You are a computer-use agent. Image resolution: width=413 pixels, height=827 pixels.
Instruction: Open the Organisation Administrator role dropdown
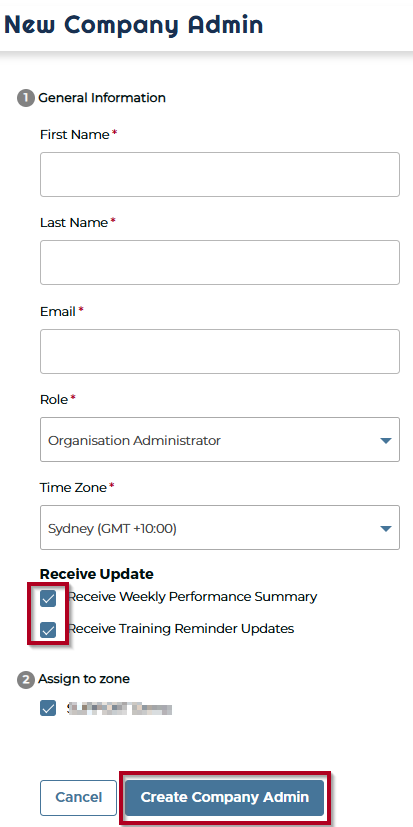coord(219,440)
